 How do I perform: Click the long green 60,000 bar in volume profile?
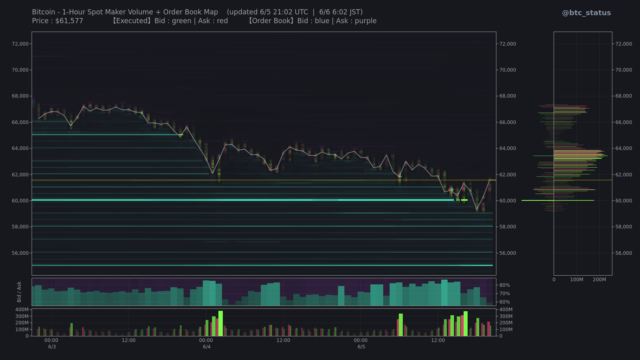pos(558,200)
